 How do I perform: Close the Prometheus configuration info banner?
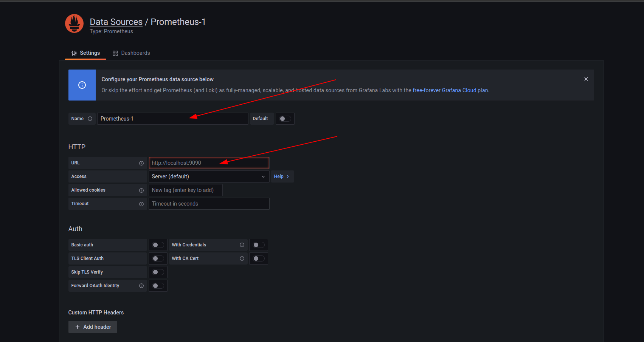click(586, 79)
